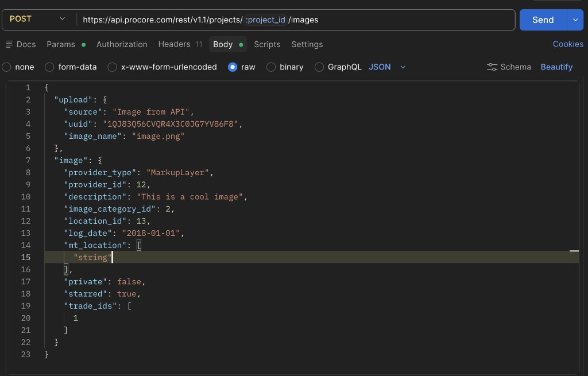Click the "image" key on line 7

(x=71, y=161)
